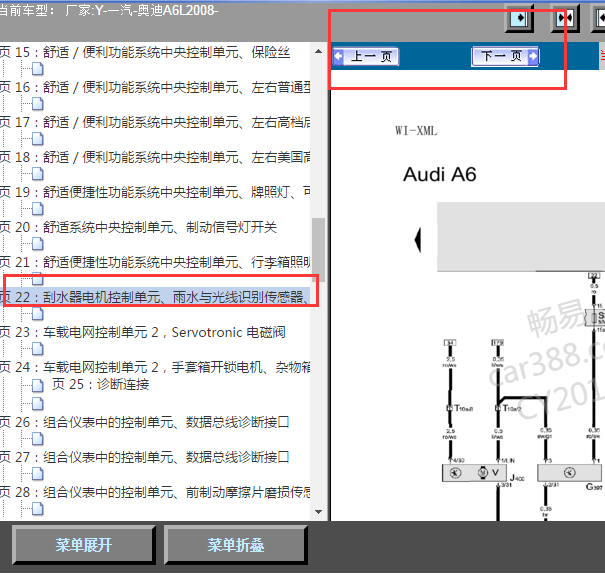Screen dimensions: 605x578
Task: Open document icon under 页 27
Action: pos(37,474)
